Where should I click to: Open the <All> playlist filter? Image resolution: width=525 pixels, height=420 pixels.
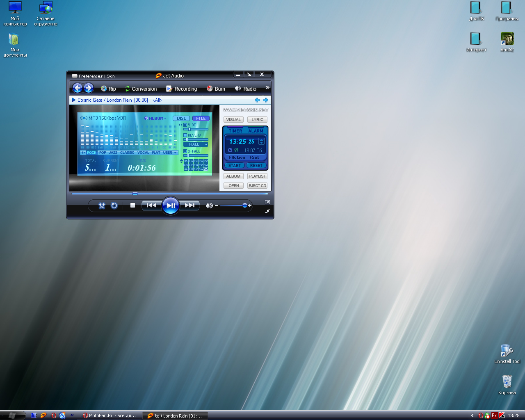pyautogui.click(x=157, y=100)
